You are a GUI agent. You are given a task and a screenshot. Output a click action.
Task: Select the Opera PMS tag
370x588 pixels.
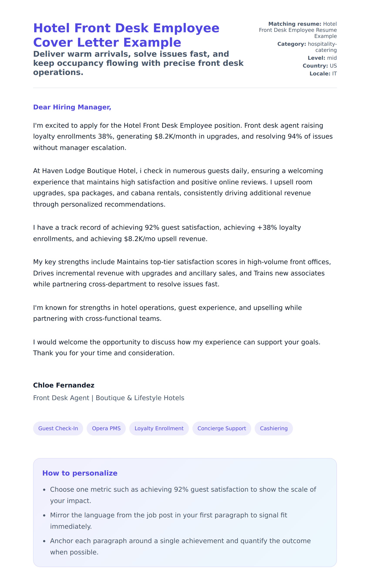(x=106, y=428)
